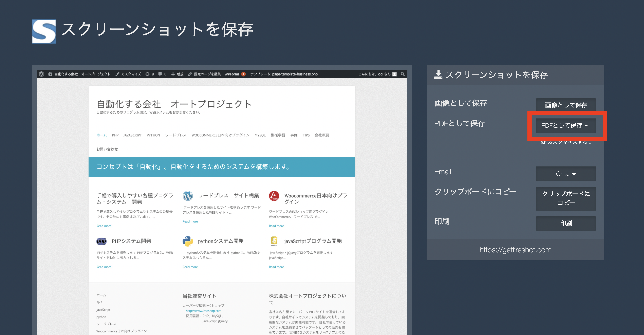The image size is (644, 335).
Task: Click the Woocommerce red plugin icon
Action: click(274, 196)
